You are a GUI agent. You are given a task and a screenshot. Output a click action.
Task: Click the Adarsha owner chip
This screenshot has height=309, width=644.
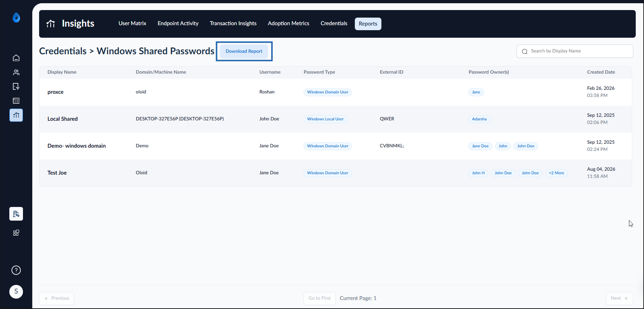[x=479, y=119]
